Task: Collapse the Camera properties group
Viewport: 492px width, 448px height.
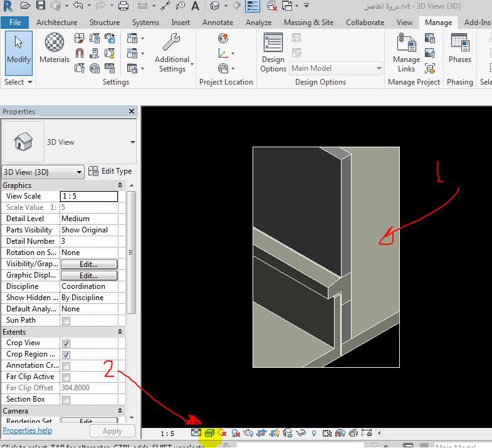Action: tap(120, 410)
